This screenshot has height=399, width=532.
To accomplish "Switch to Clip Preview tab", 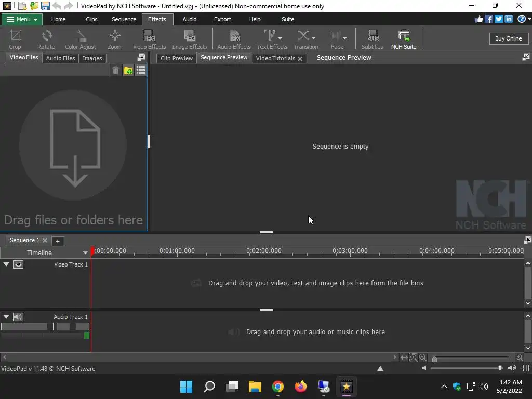I will click(x=177, y=58).
